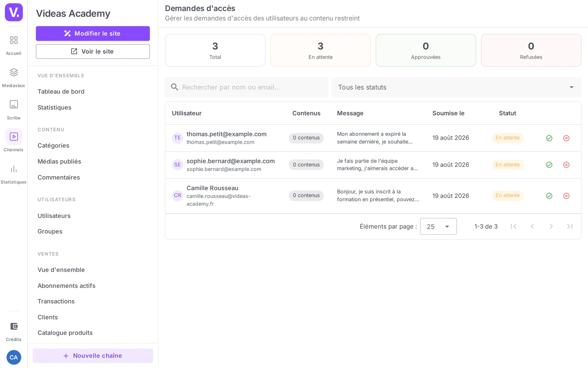Select the Approuvées summary card
This screenshot has height=368, width=588.
[x=426, y=50]
